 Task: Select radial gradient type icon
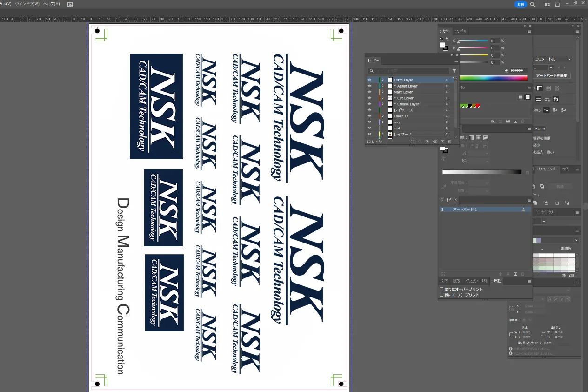click(x=479, y=138)
